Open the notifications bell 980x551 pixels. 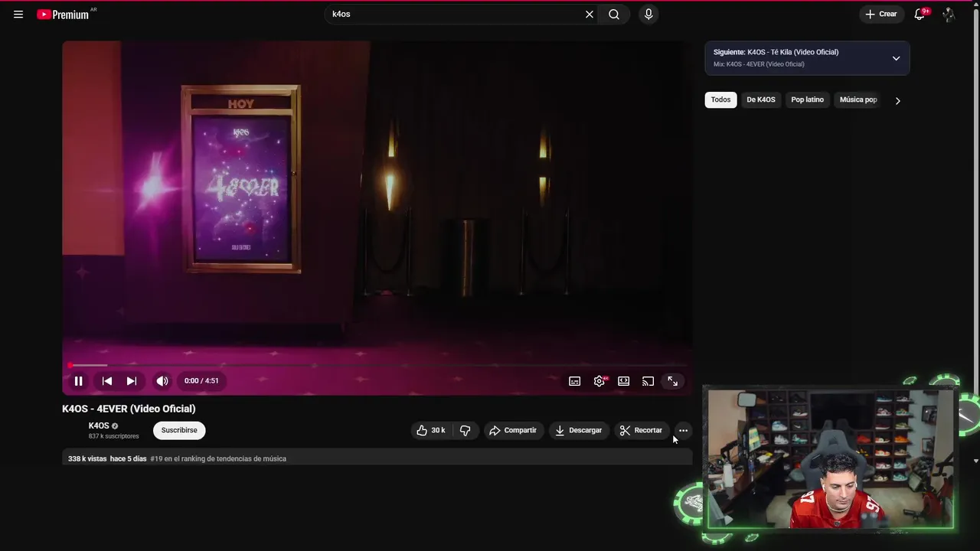(x=920, y=14)
